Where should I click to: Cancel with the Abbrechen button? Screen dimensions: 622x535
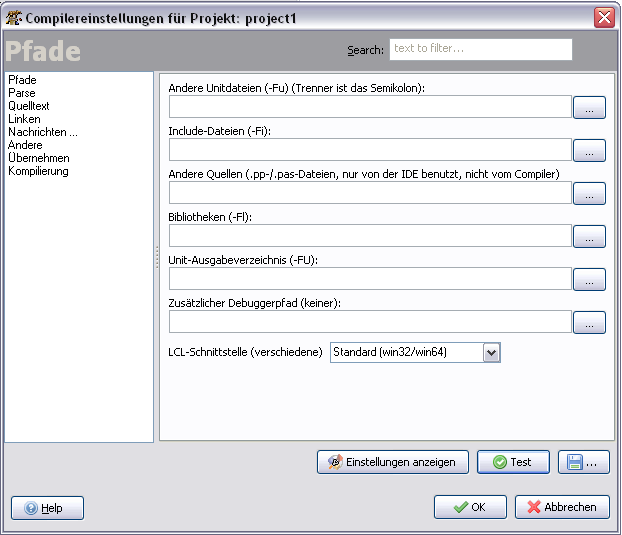click(x=562, y=507)
